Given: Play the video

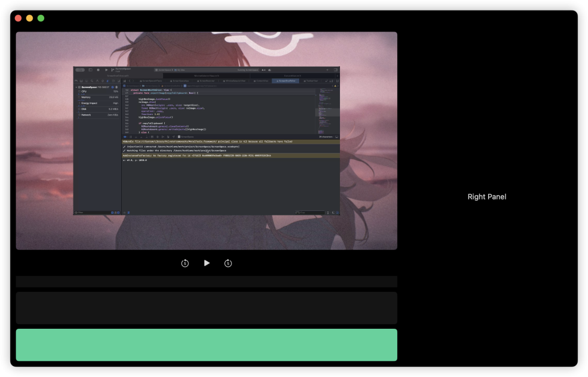Looking at the screenshot, I should pyautogui.click(x=207, y=263).
